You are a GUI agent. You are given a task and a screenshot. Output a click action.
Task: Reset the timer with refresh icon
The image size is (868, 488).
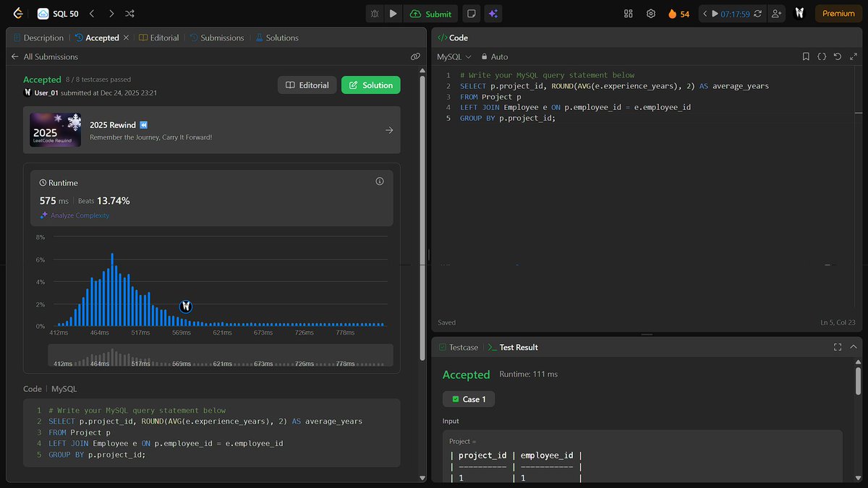point(757,14)
